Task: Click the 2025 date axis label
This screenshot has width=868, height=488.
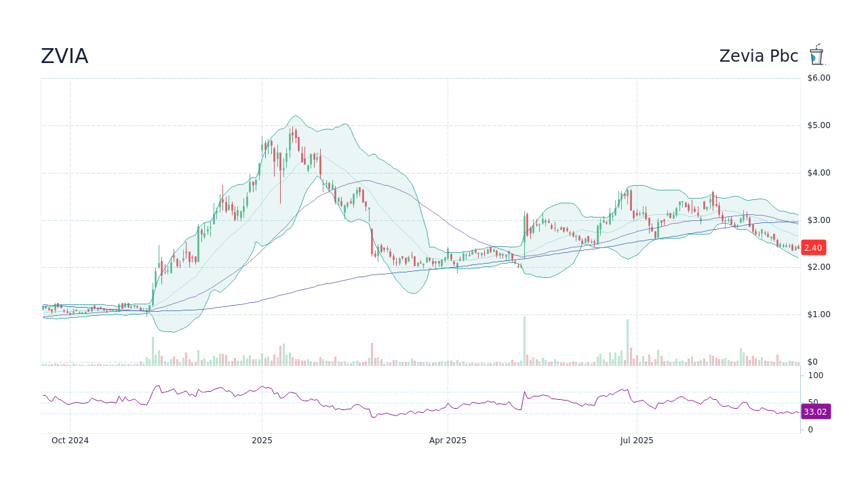Action: coord(261,440)
